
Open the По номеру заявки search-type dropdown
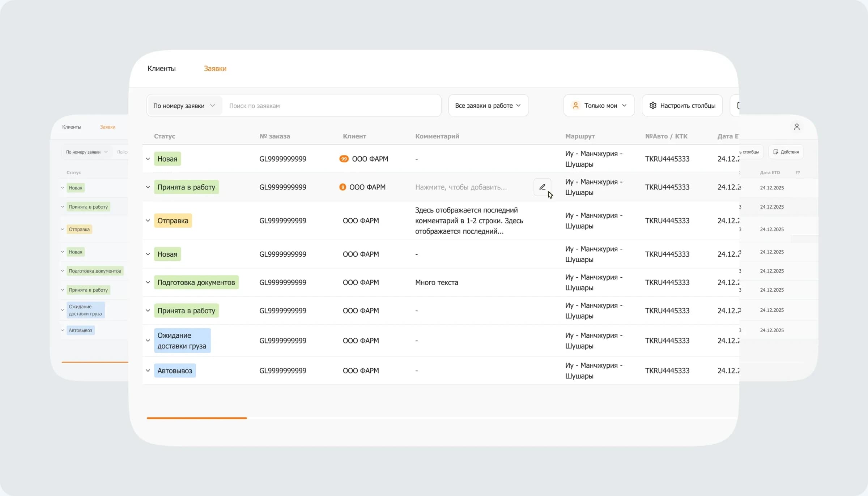[x=184, y=106]
